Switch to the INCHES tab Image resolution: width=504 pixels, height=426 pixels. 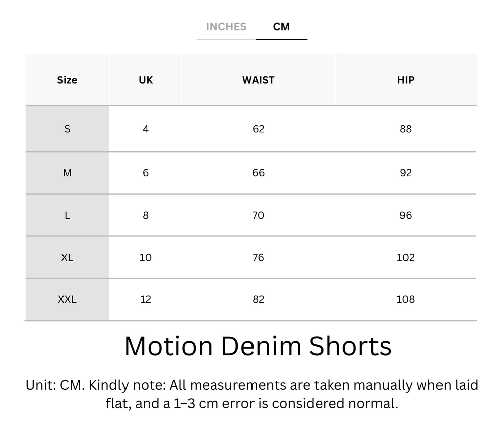tap(226, 27)
